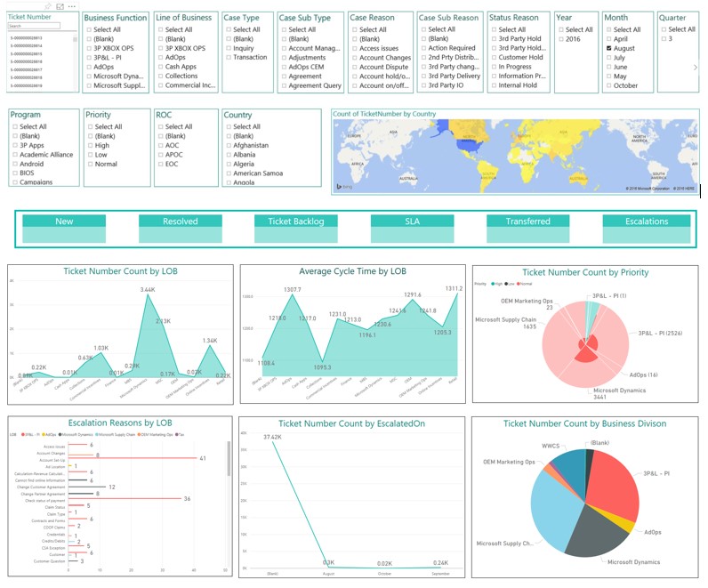Tick AdOps in Line of Business

pyautogui.click(x=161, y=57)
